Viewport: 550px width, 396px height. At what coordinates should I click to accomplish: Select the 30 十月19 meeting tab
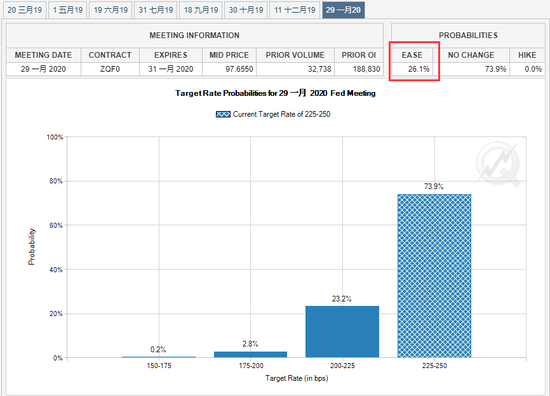coord(246,10)
